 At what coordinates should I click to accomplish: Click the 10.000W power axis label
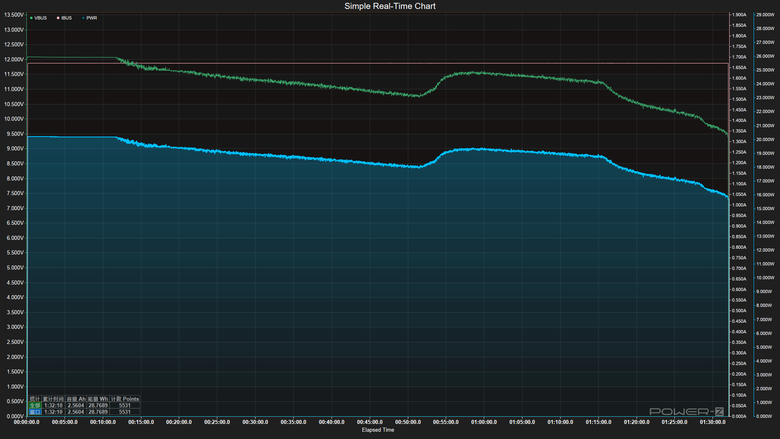click(x=765, y=277)
